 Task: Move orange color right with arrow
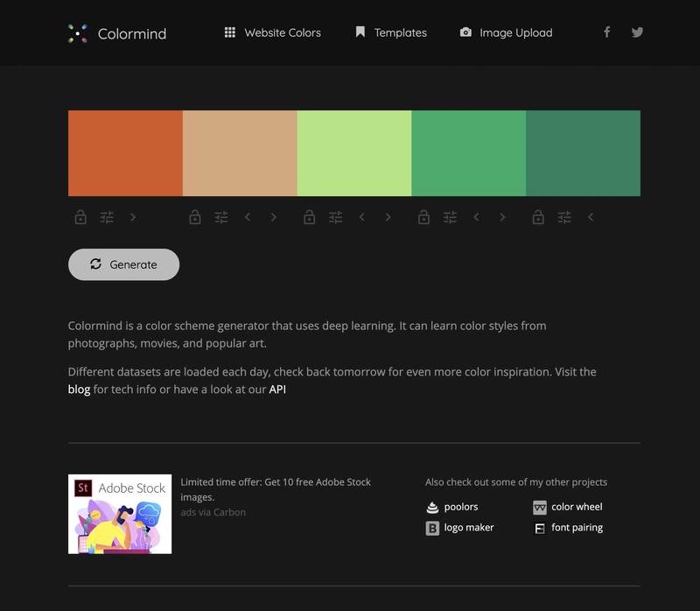coord(133,217)
